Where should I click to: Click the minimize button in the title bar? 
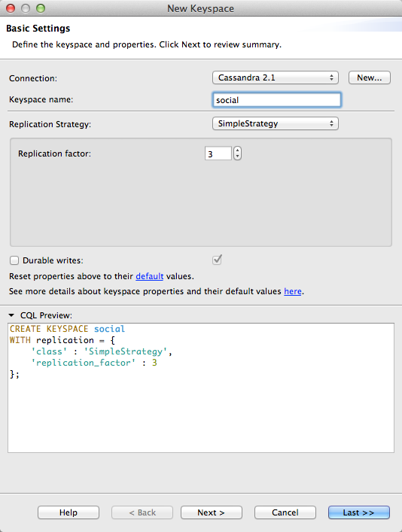(x=26, y=8)
